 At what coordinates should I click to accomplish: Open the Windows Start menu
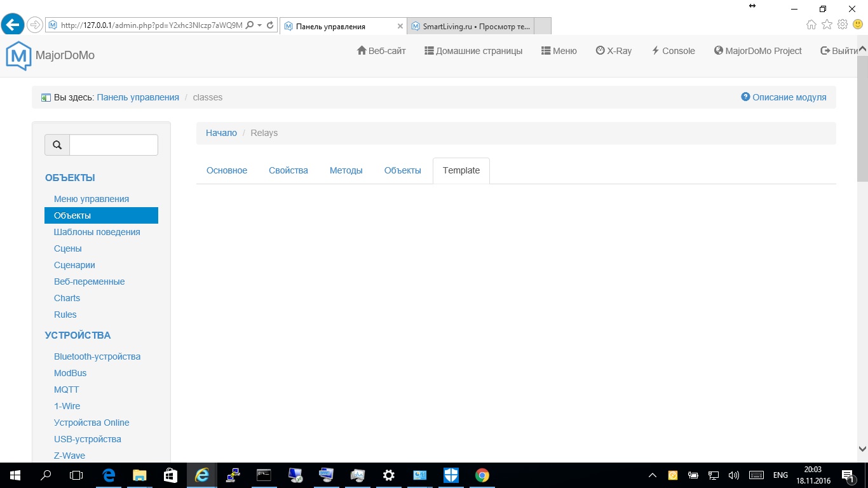pos(15,475)
